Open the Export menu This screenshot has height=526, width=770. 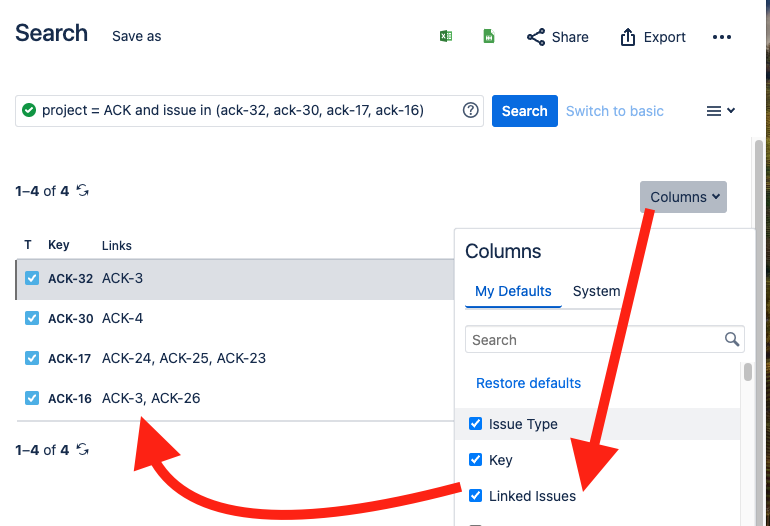tap(653, 37)
